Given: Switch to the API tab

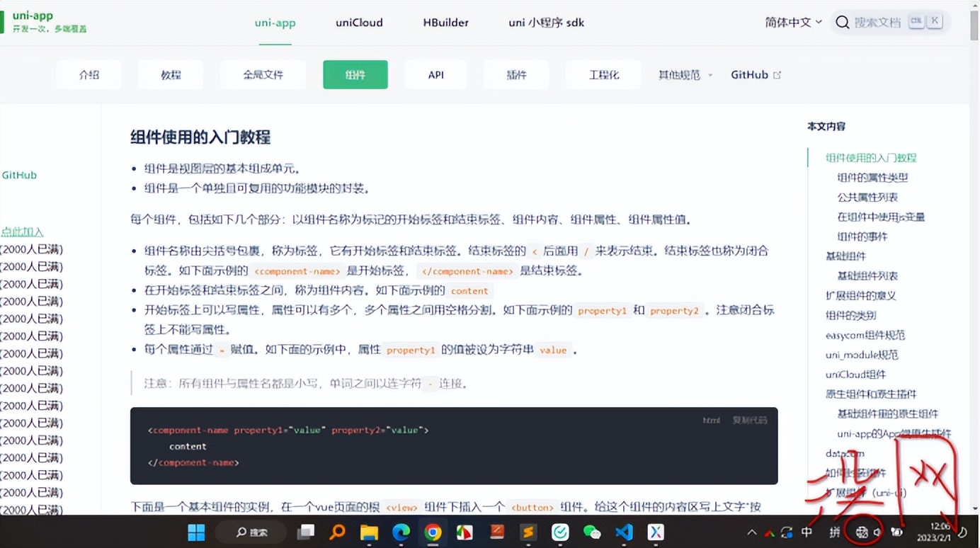Looking at the screenshot, I should tap(435, 74).
